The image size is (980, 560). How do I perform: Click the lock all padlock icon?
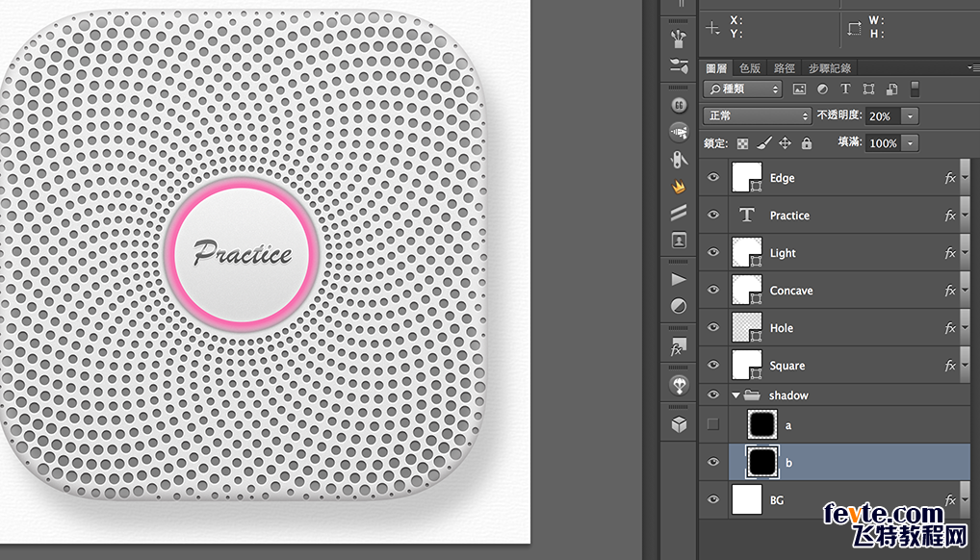(806, 143)
